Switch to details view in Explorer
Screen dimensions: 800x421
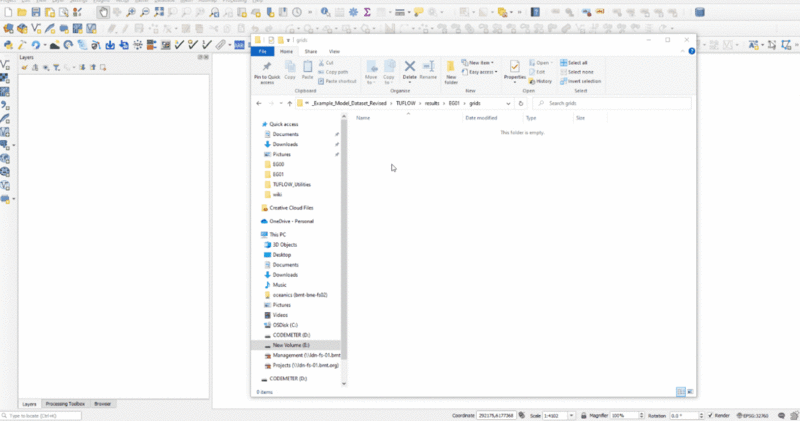(x=678, y=392)
